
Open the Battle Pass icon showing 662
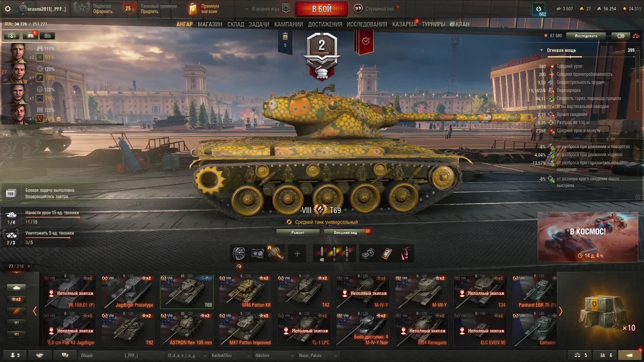click(x=539, y=9)
